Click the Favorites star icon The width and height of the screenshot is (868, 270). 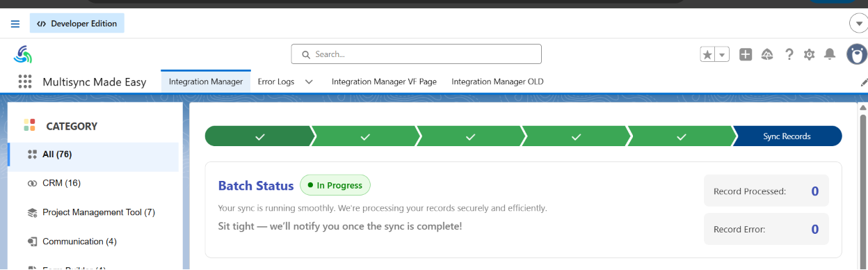pos(707,54)
